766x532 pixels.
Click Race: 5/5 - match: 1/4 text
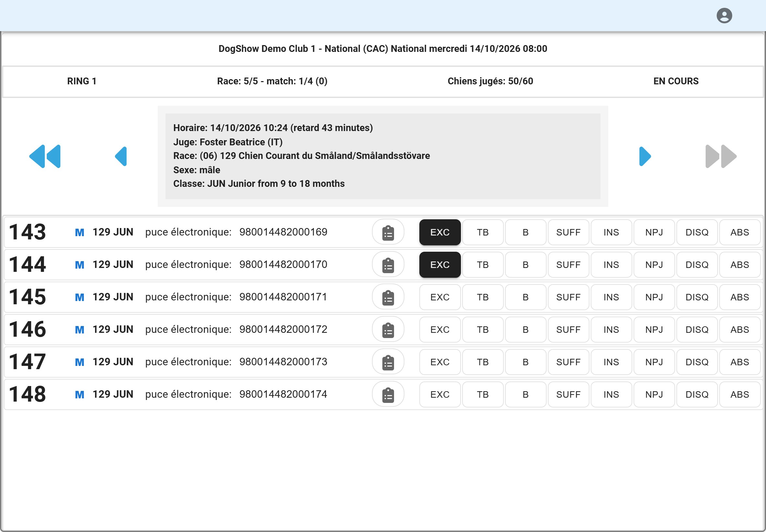point(272,81)
